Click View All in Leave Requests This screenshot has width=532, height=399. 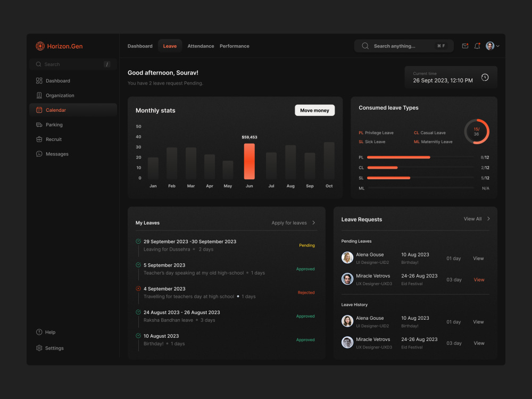pyautogui.click(x=472, y=219)
